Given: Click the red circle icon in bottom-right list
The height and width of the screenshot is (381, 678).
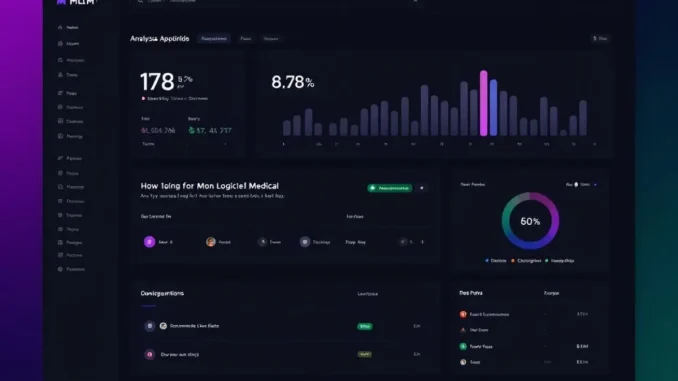Looking at the screenshot, I should [x=463, y=314].
